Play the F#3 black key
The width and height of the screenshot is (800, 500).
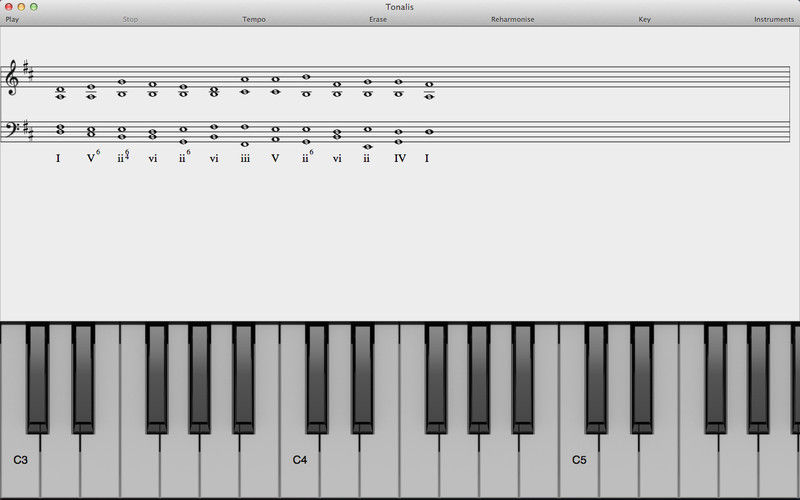click(157, 378)
